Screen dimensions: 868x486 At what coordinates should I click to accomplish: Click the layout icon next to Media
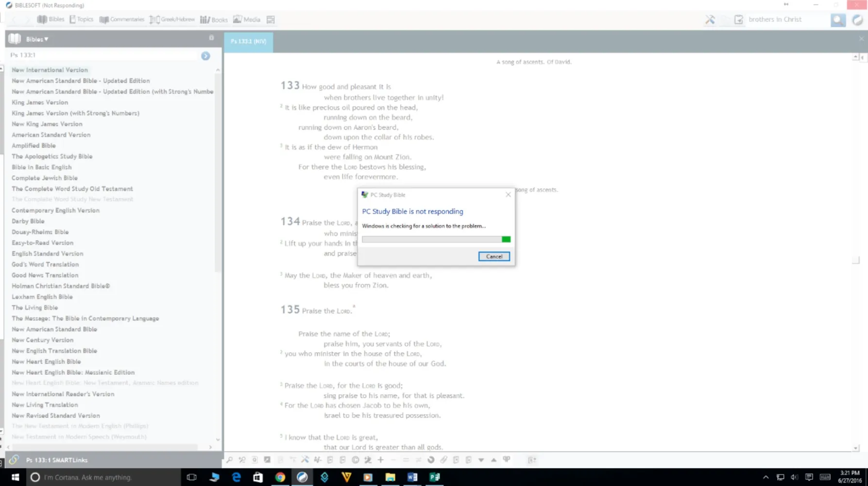click(x=271, y=19)
